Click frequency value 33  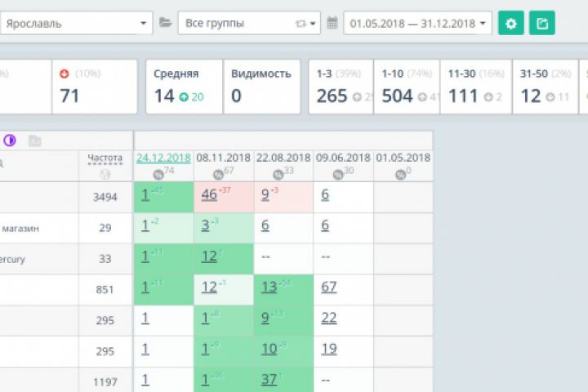[x=105, y=259]
